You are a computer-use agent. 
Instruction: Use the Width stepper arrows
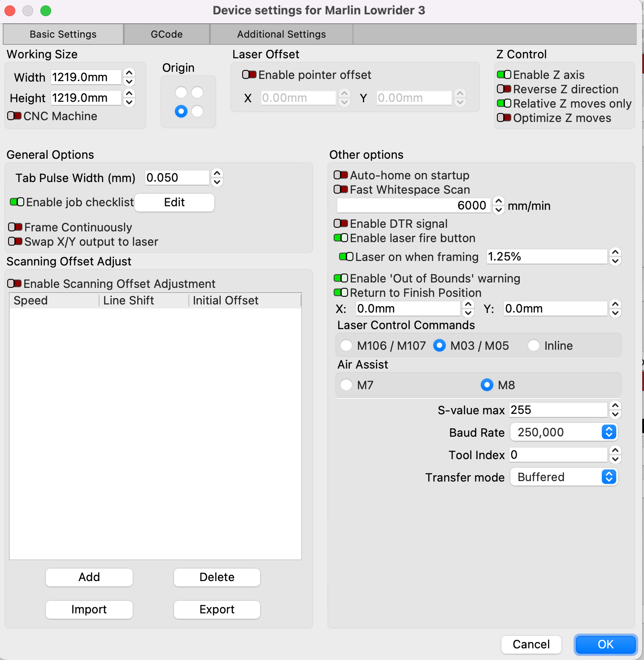(129, 77)
